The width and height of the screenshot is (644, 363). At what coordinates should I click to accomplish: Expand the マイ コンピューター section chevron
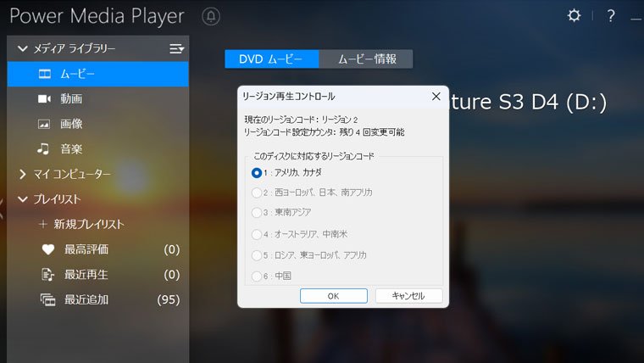(23, 175)
